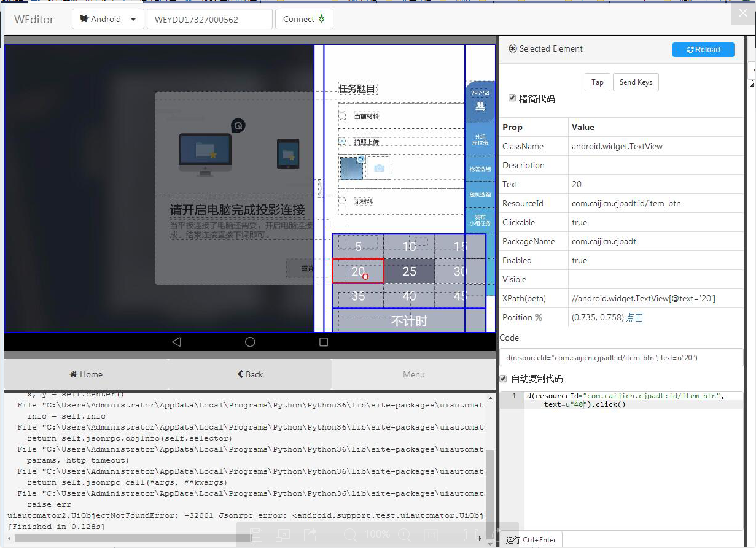The image size is (756, 548).
Task: Click the save screenshot icon
Action: pyautogui.click(x=257, y=534)
